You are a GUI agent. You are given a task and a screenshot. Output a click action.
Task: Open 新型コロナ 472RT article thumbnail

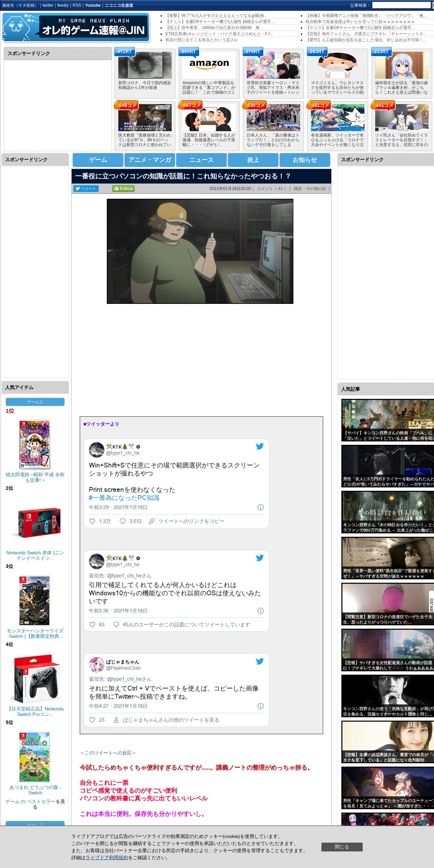pos(145,65)
